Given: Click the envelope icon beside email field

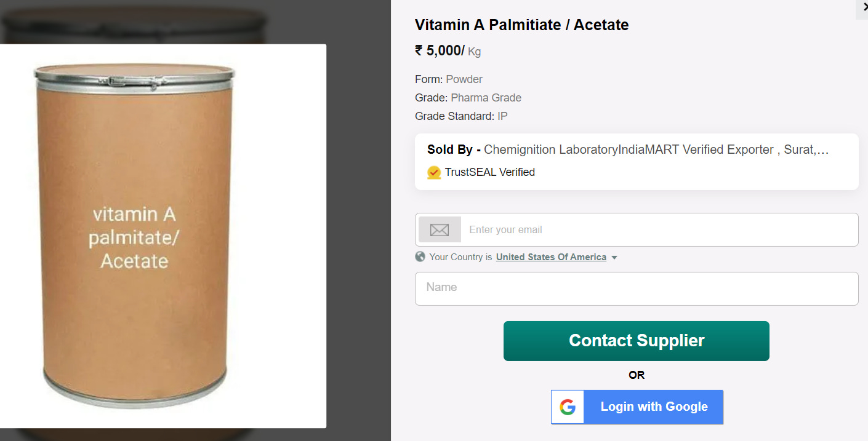Looking at the screenshot, I should point(440,230).
